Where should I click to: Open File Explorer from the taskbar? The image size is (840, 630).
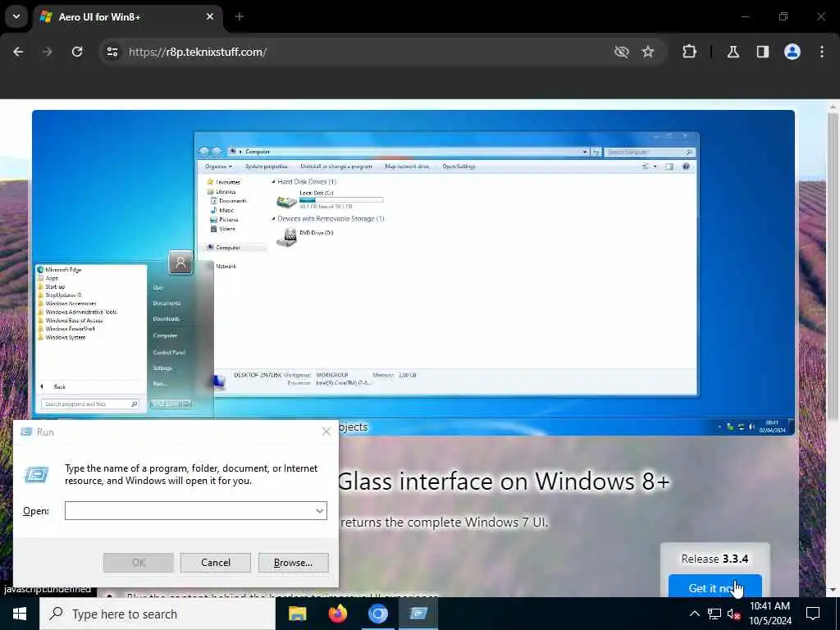pyautogui.click(x=297, y=614)
